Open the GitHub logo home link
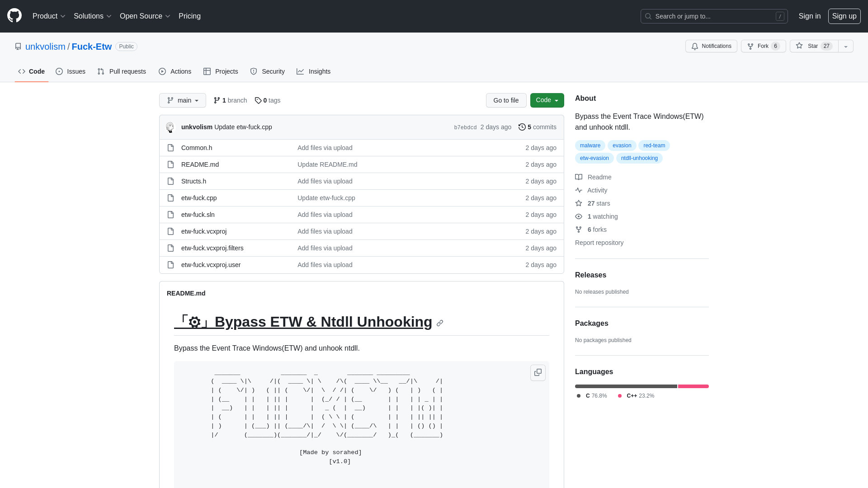This screenshot has width=868, height=488. (14, 16)
